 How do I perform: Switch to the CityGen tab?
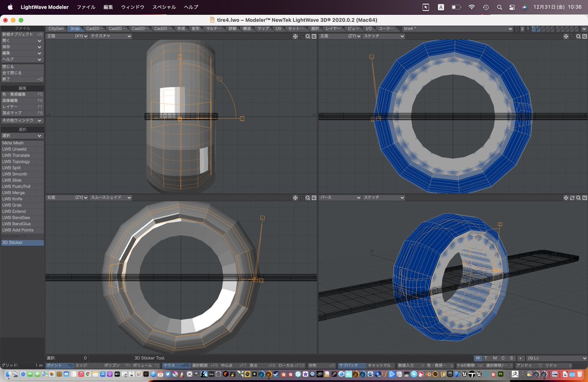tap(56, 29)
